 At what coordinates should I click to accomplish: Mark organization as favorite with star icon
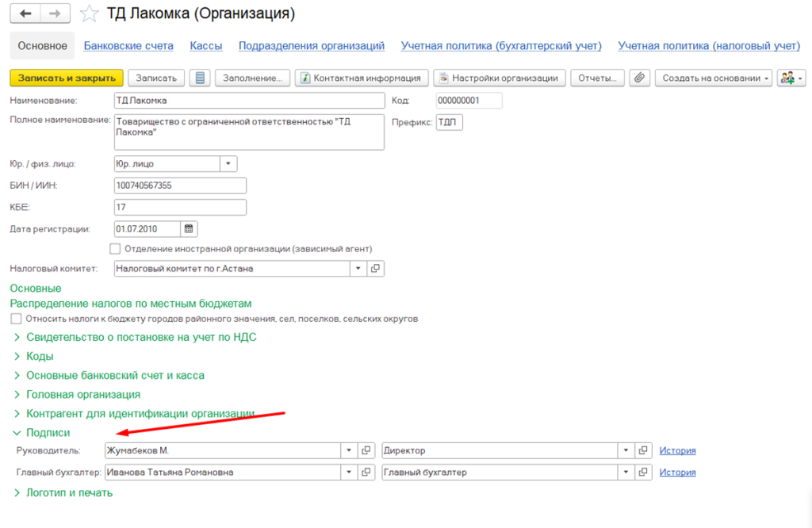pyautogui.click(x=90, y=14)
